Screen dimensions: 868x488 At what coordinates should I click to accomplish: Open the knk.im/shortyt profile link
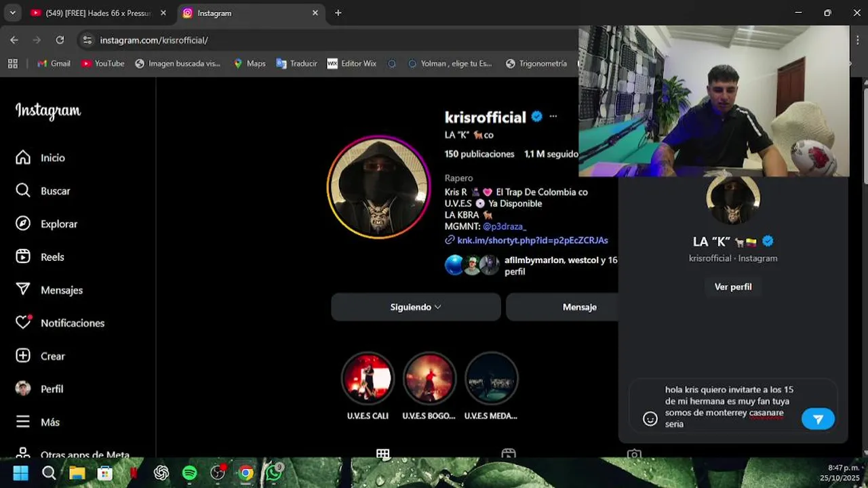click(532, 241)
